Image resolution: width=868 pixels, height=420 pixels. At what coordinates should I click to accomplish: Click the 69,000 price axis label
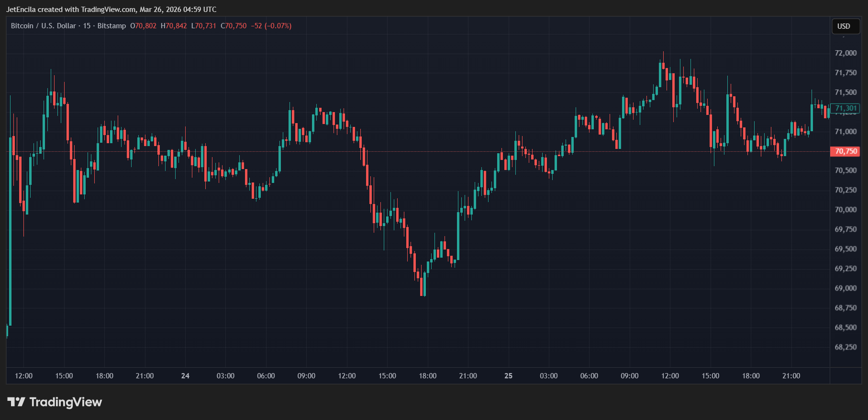[846, 288]
